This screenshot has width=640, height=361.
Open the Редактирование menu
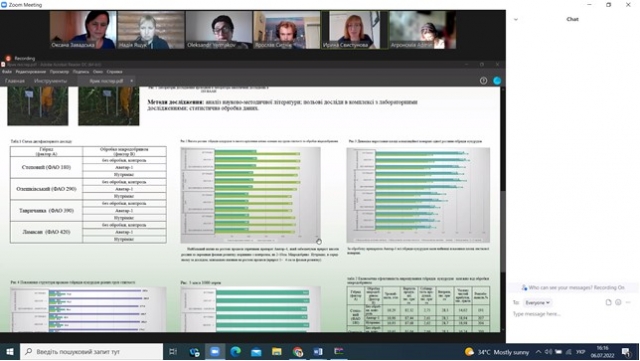click(31, 72)
